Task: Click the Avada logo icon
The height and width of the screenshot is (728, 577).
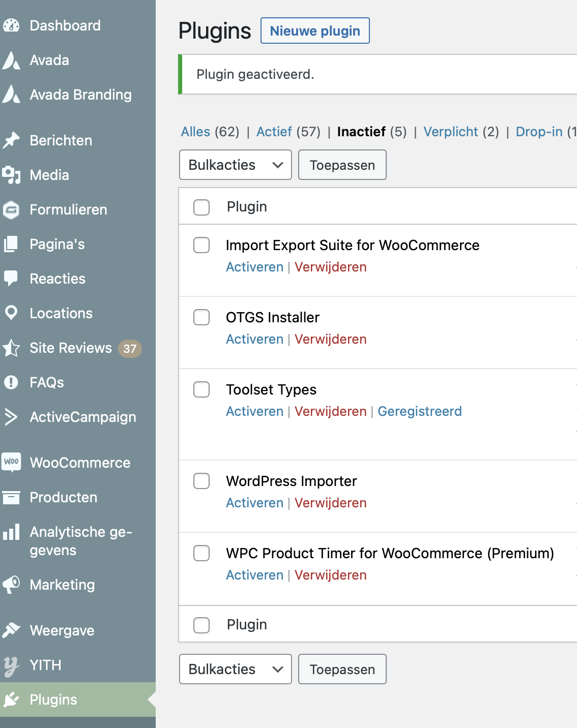Action: tap(11, 60)
